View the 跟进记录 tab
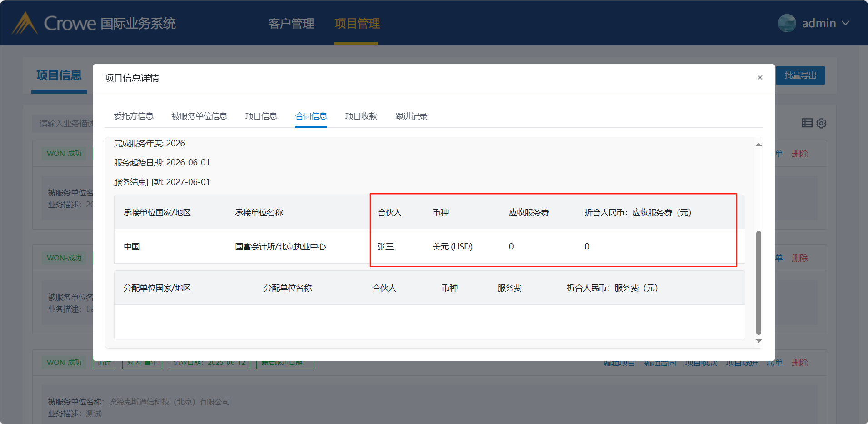Screen dimensions: 868x424 [411, 116]
